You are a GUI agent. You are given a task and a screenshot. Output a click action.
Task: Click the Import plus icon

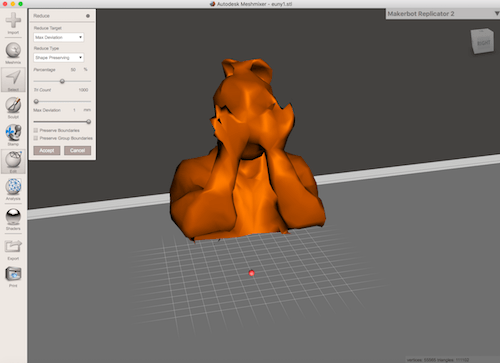13,20
